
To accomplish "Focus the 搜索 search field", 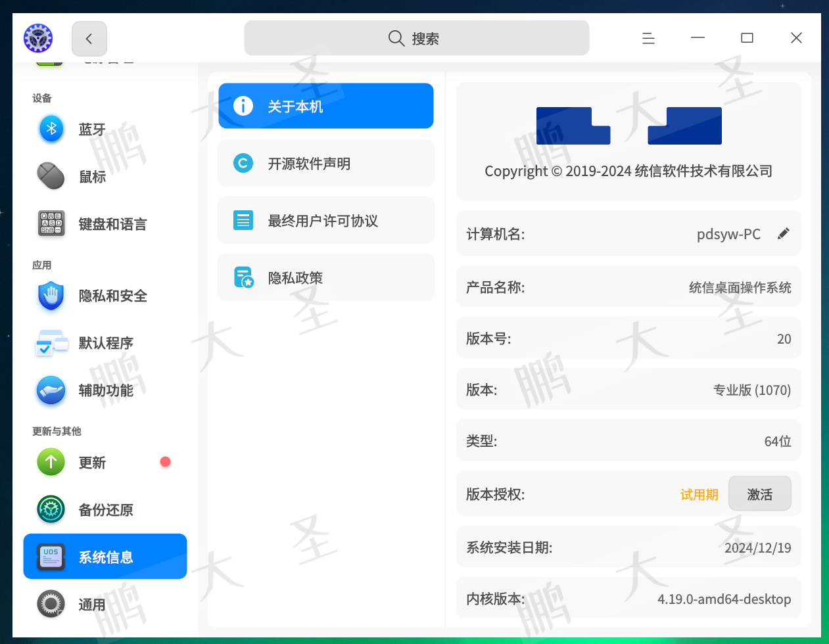I will [417, 38].
